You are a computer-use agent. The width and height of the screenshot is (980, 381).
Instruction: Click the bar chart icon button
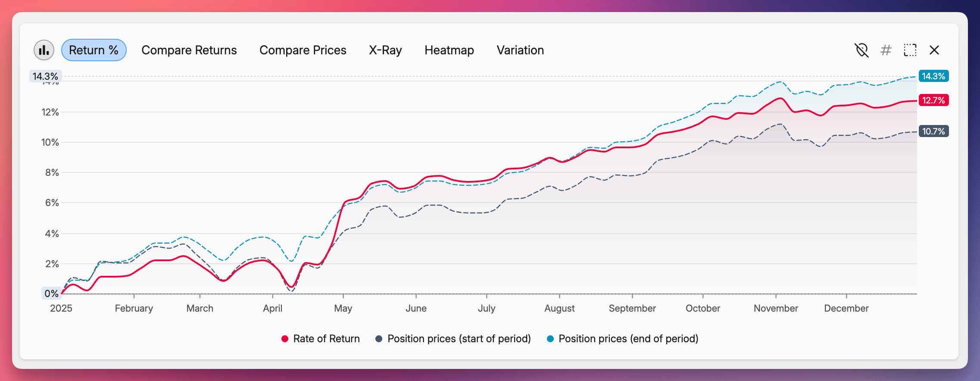[x=44, y=50]
